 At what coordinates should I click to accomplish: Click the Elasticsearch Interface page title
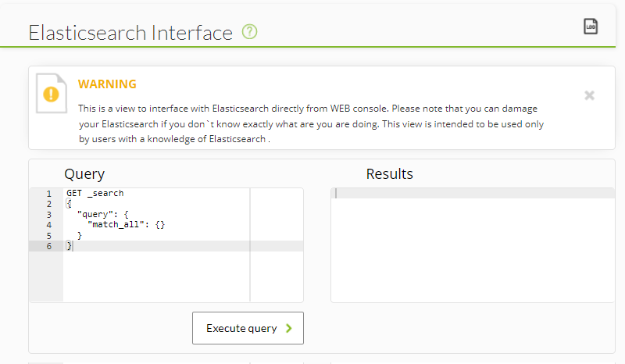(x=130, y=33)
